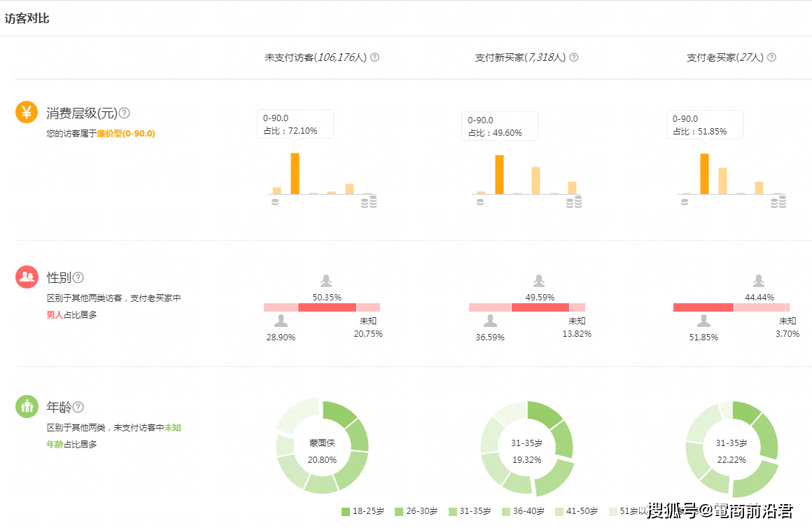Select the red people icon for 性别
Screen dimensions: 812x528
(x=27, y=277)
